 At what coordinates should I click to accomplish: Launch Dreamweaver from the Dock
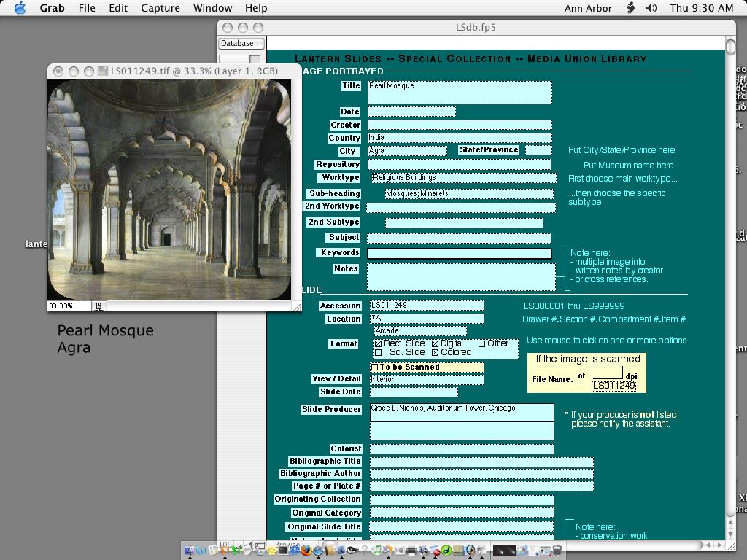coord(446,551)
